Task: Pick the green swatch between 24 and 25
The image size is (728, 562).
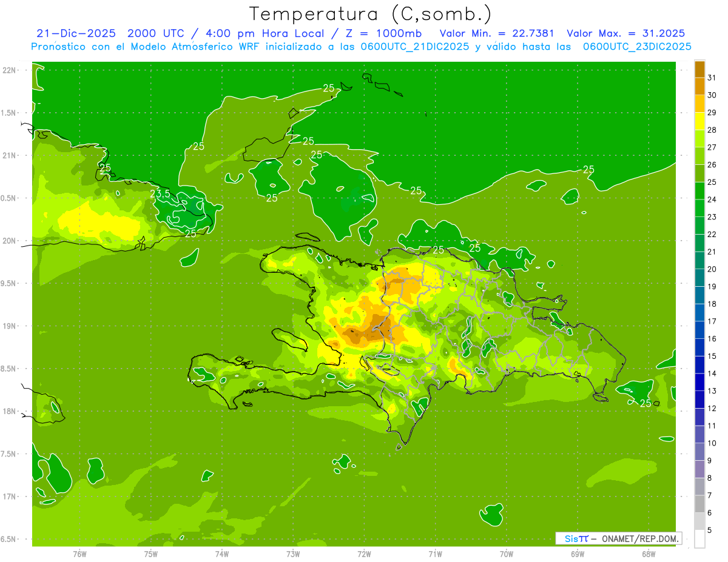Action: [699, 191]
